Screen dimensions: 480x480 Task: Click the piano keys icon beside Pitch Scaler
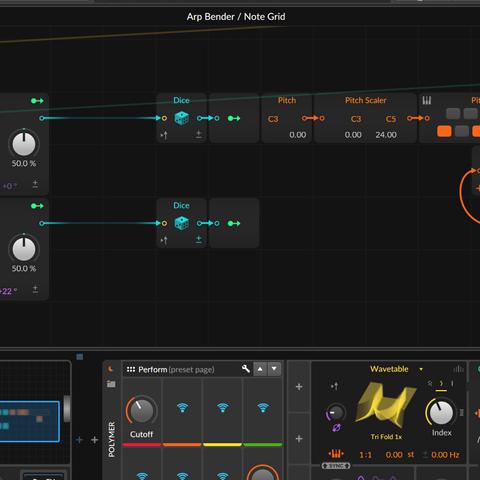click(427, 100)
